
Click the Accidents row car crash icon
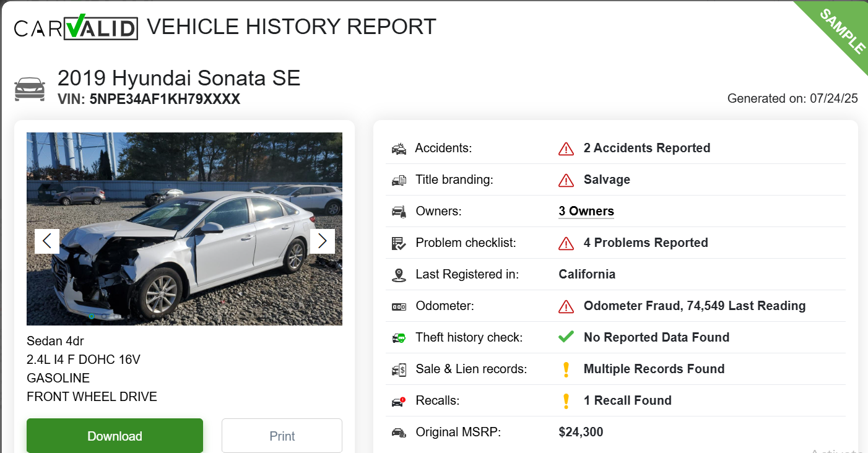399,149
